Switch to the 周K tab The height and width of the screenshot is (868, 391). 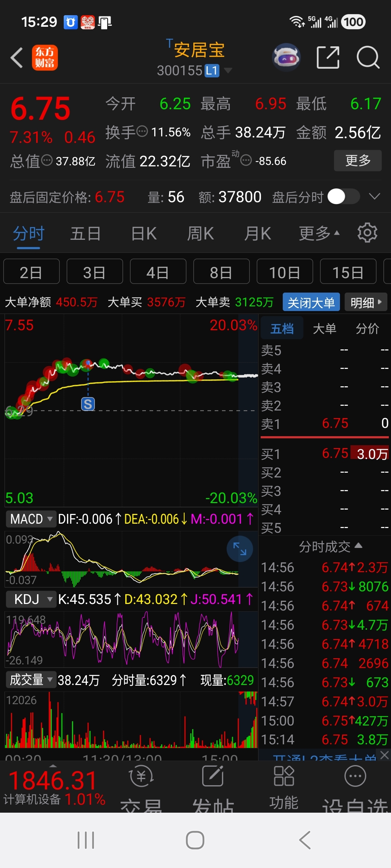[200, 233]
